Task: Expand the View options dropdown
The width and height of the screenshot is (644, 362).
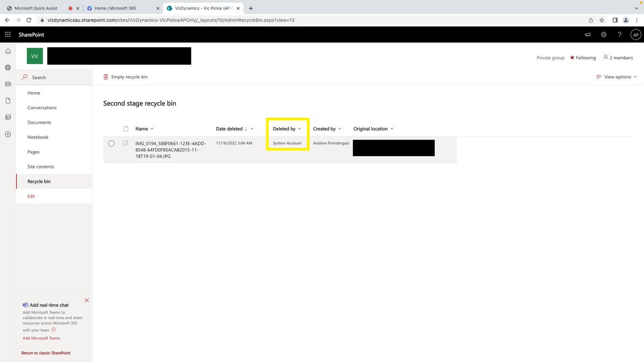Action: (616, 77)
